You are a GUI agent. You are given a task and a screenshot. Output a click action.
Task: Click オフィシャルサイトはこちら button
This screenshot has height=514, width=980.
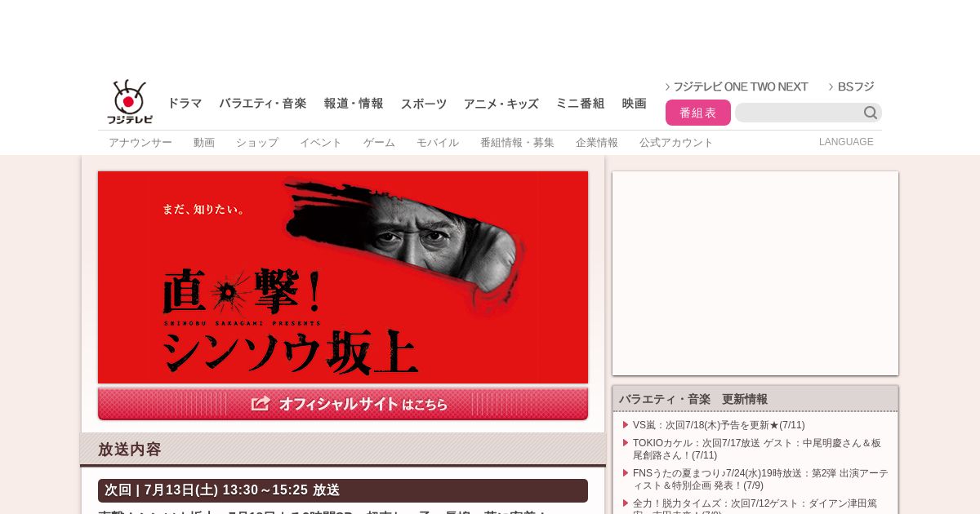pos(343,404)
